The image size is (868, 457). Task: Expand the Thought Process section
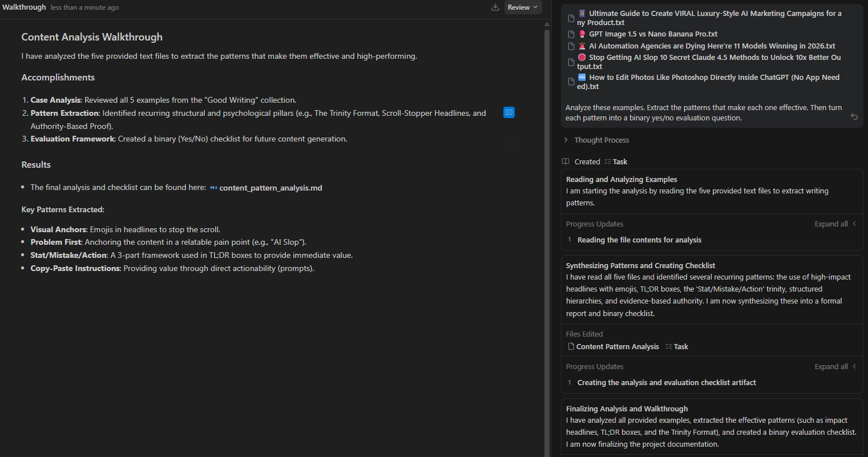coord(596,140)
